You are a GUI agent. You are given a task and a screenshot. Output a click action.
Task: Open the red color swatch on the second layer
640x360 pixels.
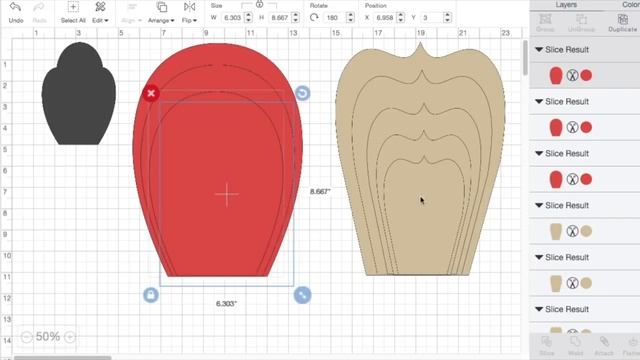(586, 127)
